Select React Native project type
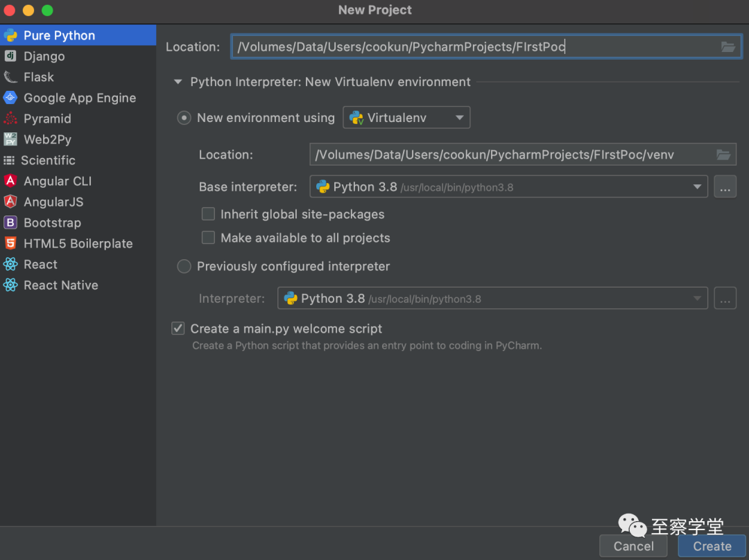 pos(60,285)
